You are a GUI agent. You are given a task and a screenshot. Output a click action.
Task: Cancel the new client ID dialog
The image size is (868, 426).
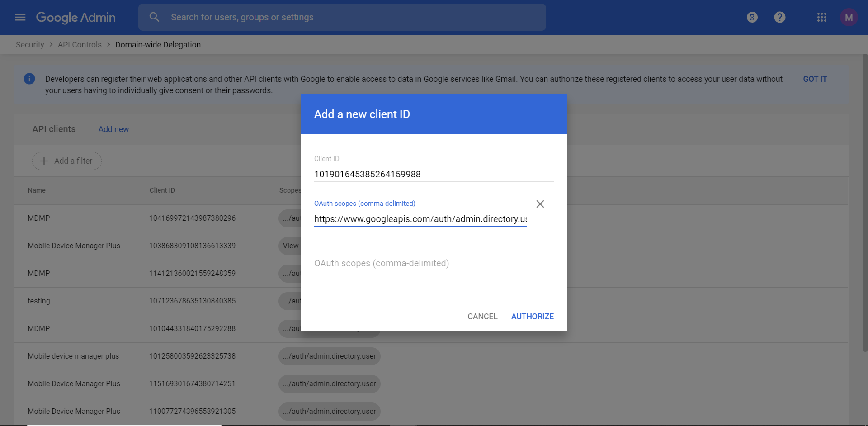click(482, 317)
